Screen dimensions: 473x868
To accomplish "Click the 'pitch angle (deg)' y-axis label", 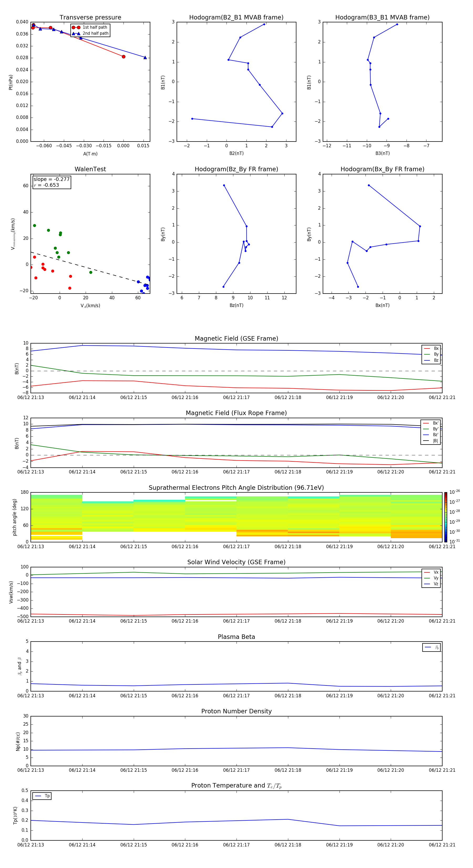I will (x=15, y=517).
